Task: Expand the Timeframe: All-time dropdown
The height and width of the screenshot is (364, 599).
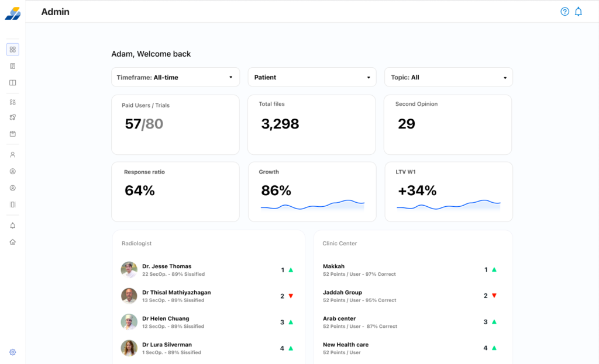Action: click(x=175, y=77)
